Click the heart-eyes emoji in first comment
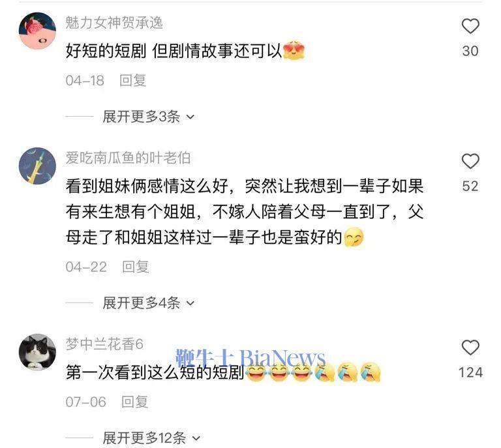This screenshot has height=448, width=501. point(294,50)
